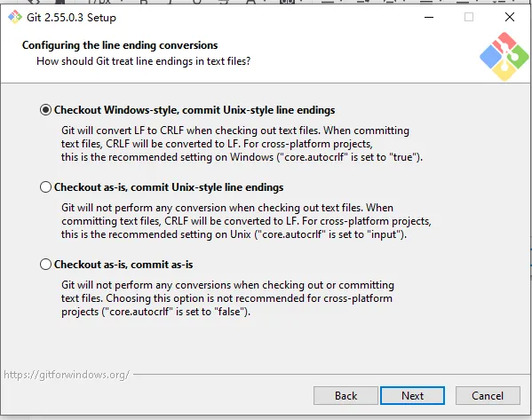Click the 'Checkout Windows-style, commit Unix-style line endings' label
The image size is (532, 420).
[x=195, y=110]
